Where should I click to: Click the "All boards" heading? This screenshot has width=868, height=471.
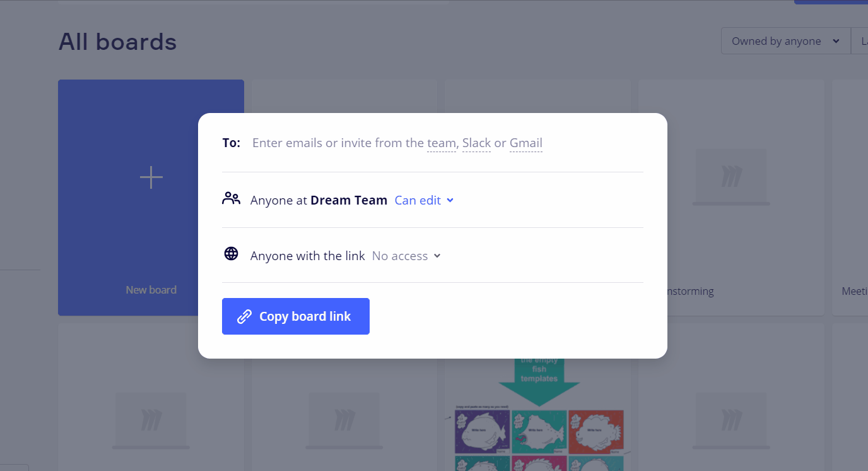tap(118, 42)
